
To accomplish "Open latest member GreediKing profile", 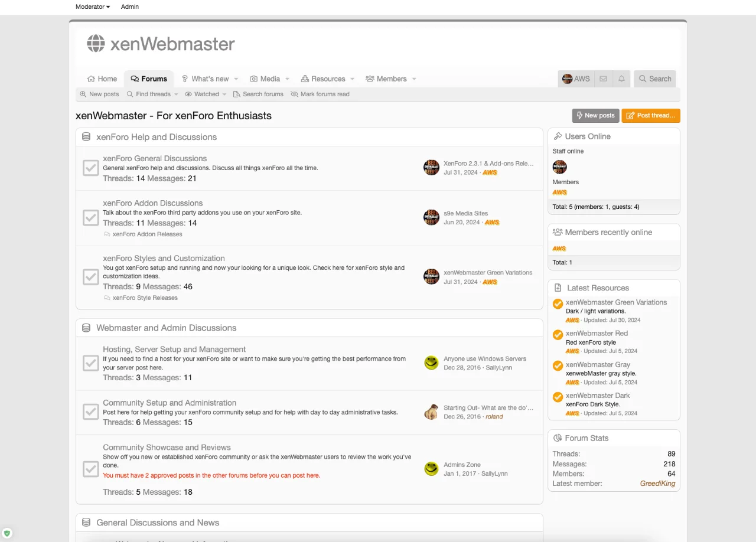I will (657, 483).
